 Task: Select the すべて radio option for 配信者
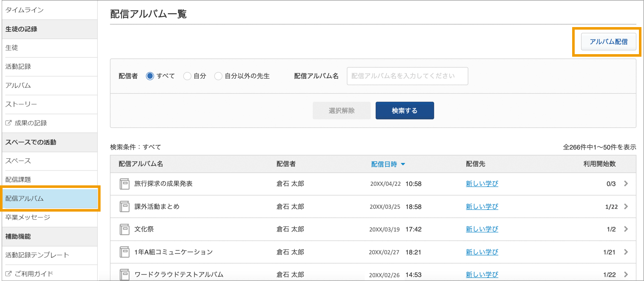pyautogui.click(x=150, y=76)
